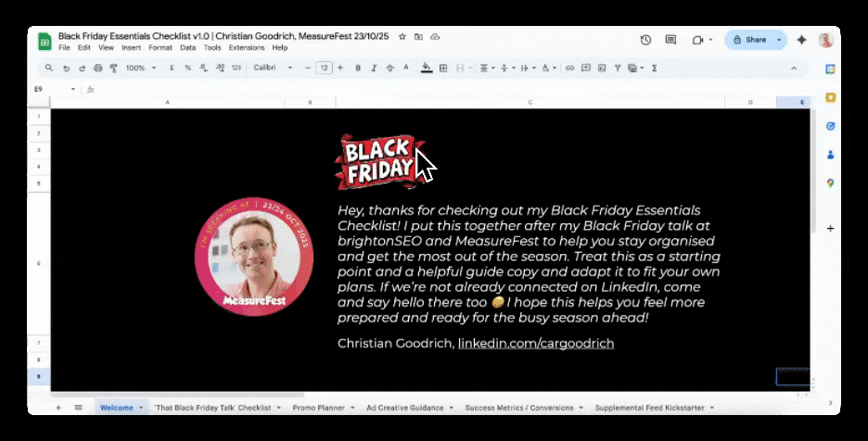The image size is (868, 441).
Task: Increase font size plus button
Action: coord(340,68)
